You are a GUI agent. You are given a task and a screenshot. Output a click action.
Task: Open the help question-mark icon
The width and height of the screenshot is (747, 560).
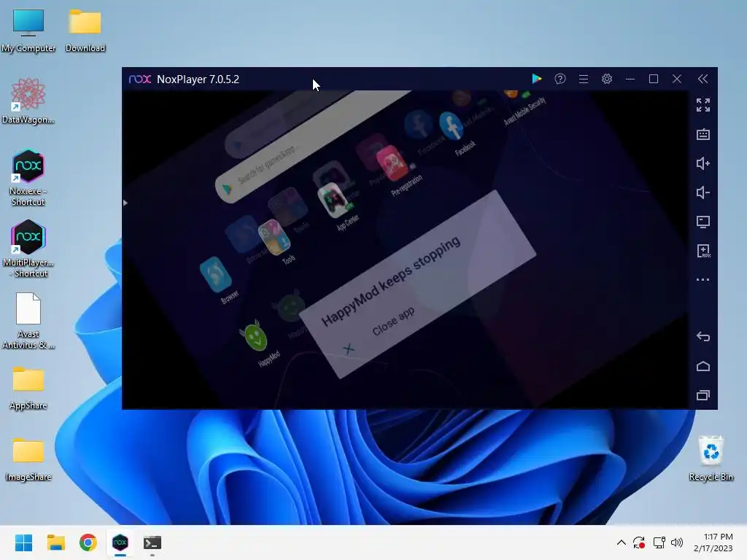click(x=560, y=79)
